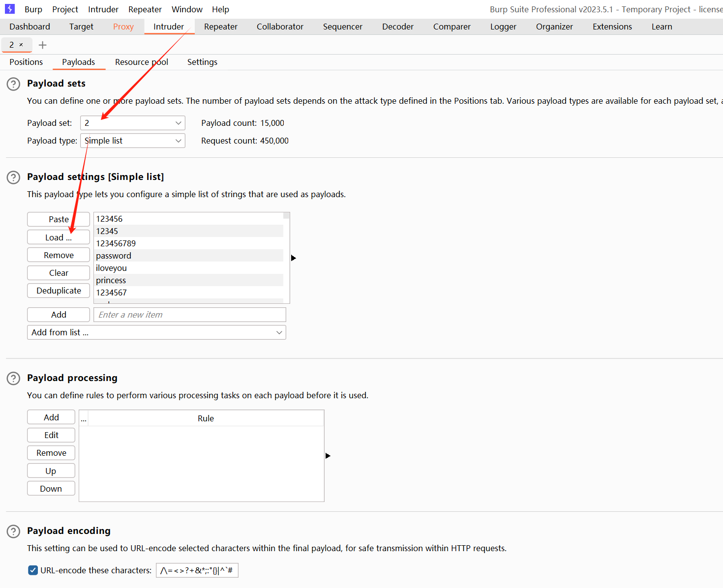Click Add next to new item field
723x588 pixels.
(x=59, y=315)
